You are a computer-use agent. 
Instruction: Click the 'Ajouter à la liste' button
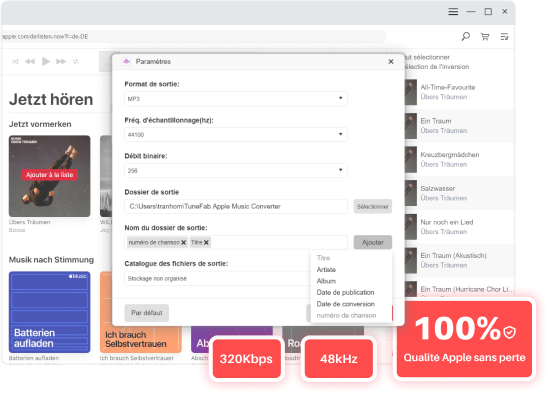[x=49, y=175]
